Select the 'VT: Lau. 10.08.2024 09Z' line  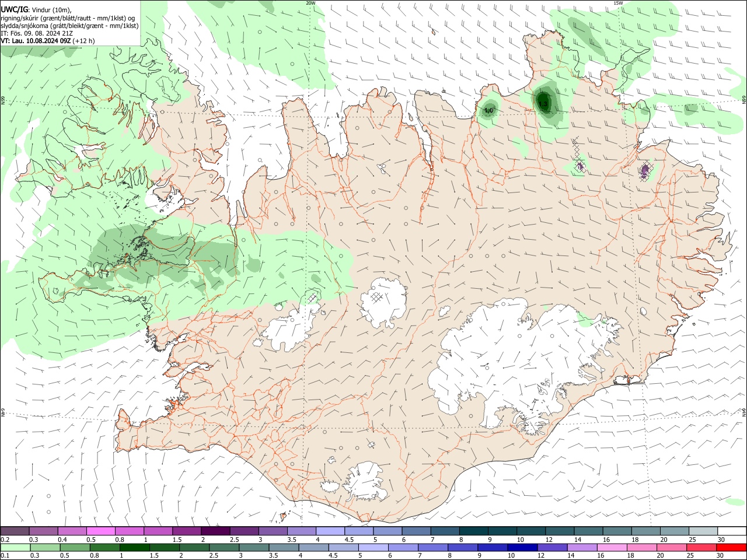click(36, 41)
